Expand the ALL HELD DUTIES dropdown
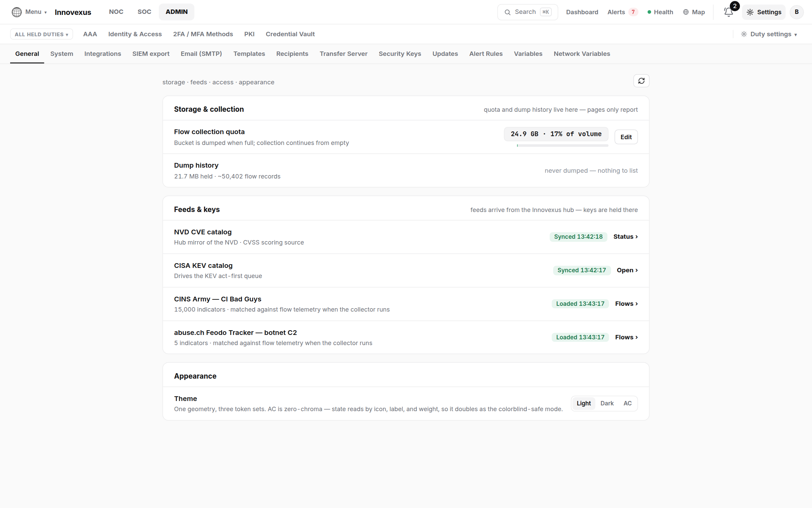 41,34
